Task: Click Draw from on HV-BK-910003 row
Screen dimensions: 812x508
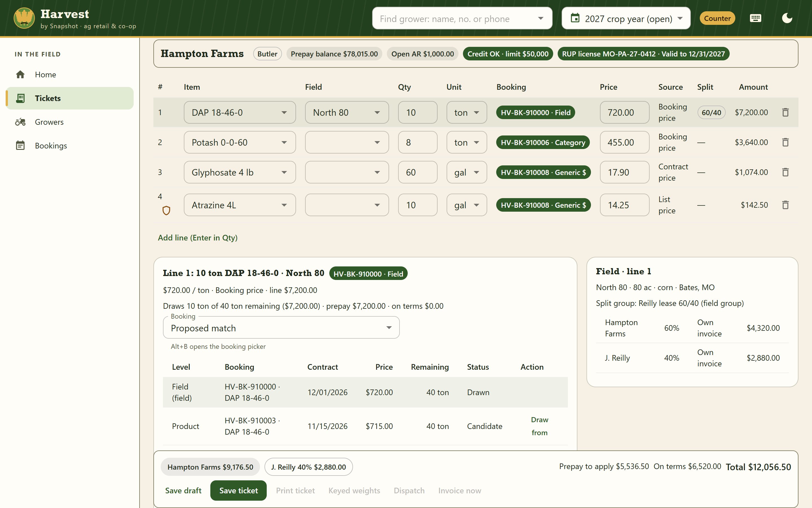Action: pos(539,426)
